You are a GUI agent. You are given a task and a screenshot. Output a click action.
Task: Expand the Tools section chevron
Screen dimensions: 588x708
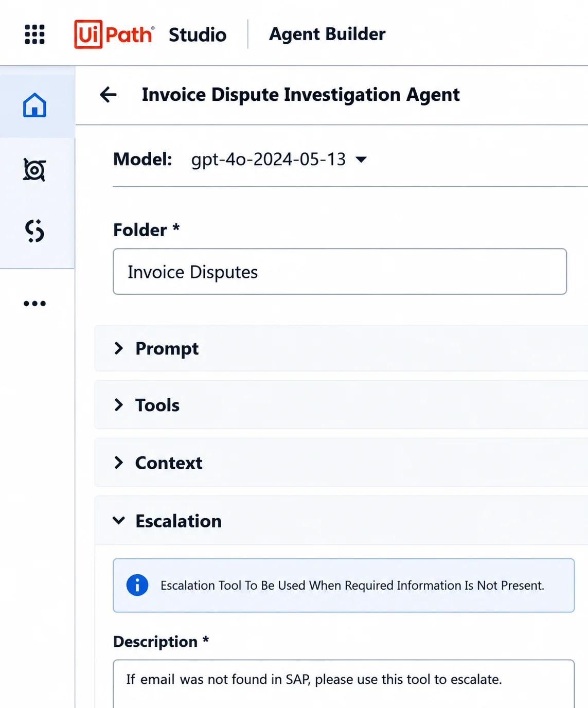pos(119,405)
